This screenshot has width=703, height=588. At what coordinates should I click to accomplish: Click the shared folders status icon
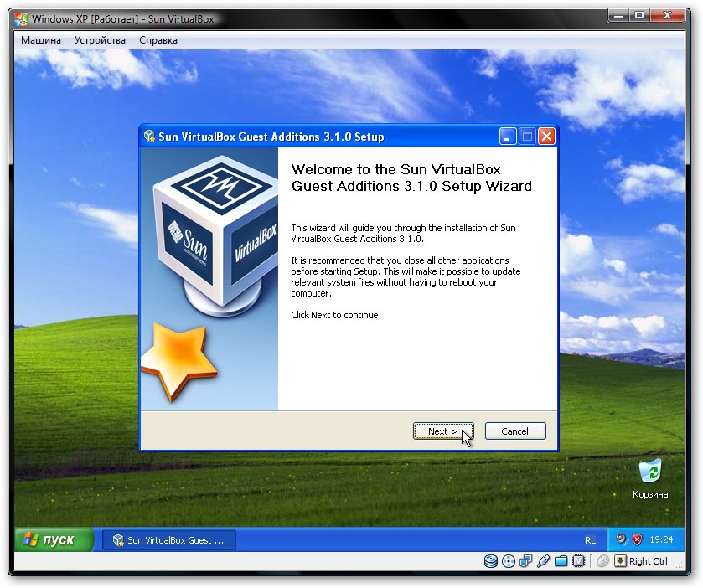pyautogui.click(x=561, y=561)
